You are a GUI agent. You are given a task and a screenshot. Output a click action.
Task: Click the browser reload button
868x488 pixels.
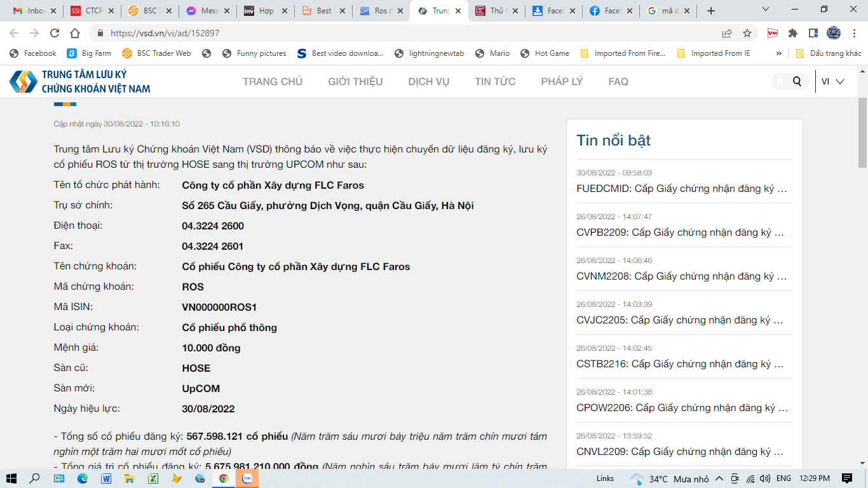click(x=55, y=33)
